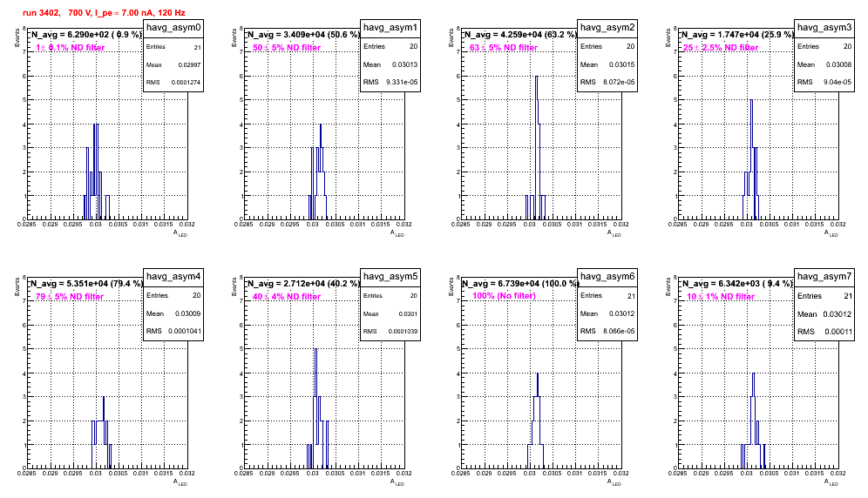
Task: Click the N_avg = 6.739e+04 label
Action: tap(520, 284)
